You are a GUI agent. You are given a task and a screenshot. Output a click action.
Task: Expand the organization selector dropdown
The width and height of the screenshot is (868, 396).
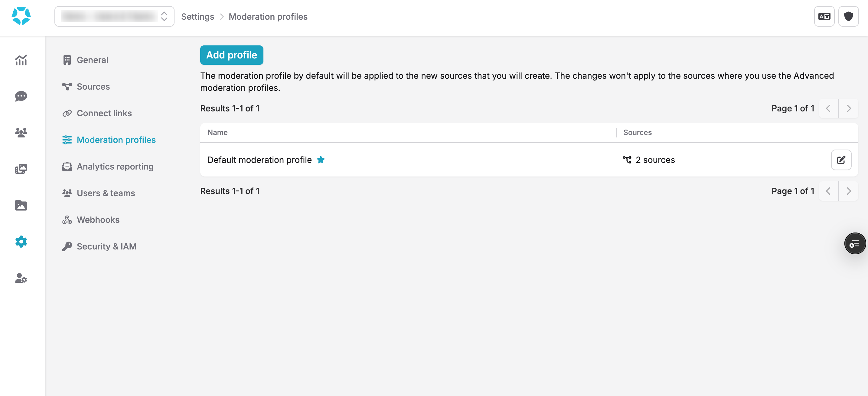pyautogui.click(x=114, y=16)
